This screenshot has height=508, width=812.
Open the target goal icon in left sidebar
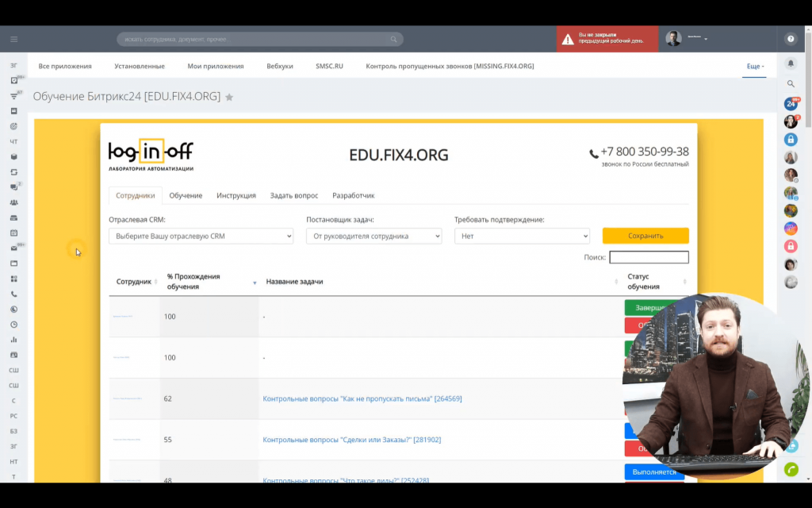(14, 126)
